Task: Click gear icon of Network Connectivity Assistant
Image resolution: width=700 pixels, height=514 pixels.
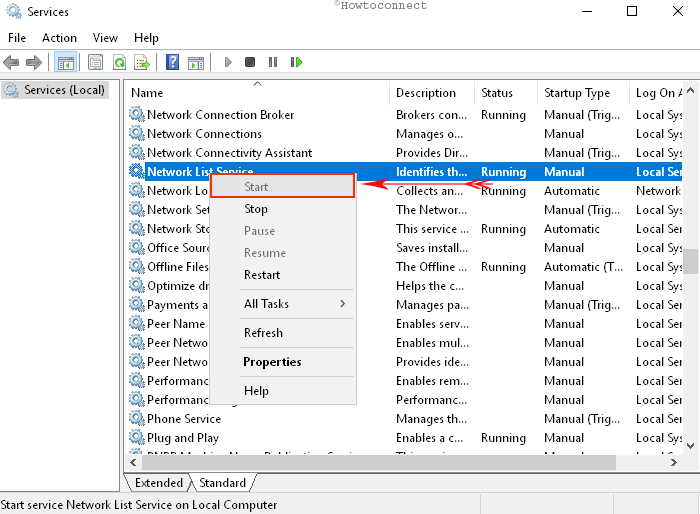Action: [137, 152]
